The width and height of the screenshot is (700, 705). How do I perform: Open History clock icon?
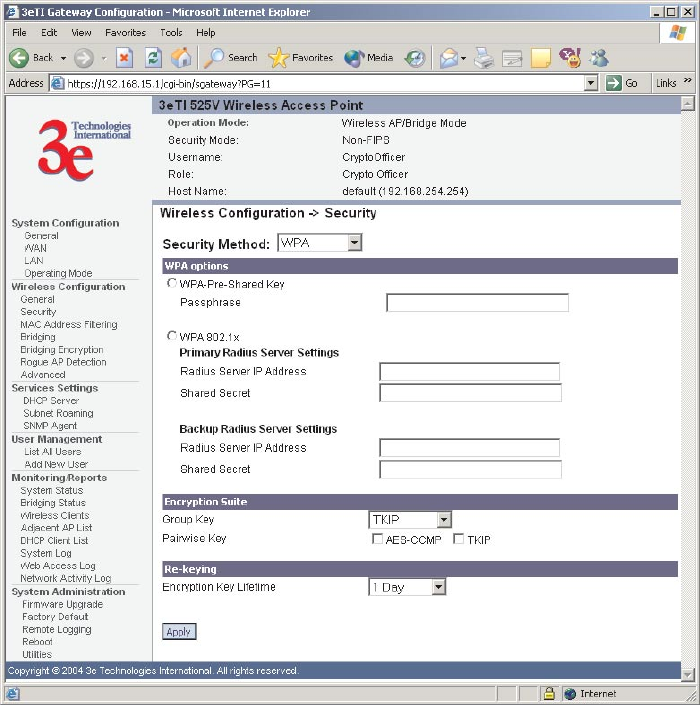(415, 58)
